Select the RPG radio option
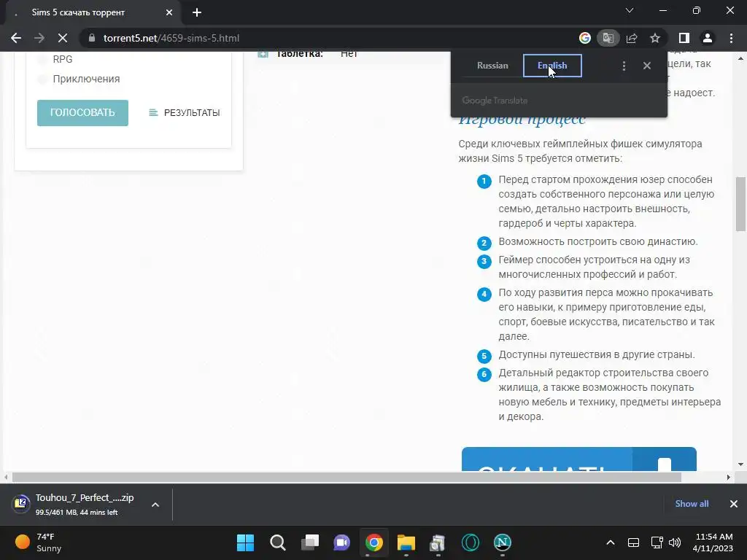 coord(42,60)
